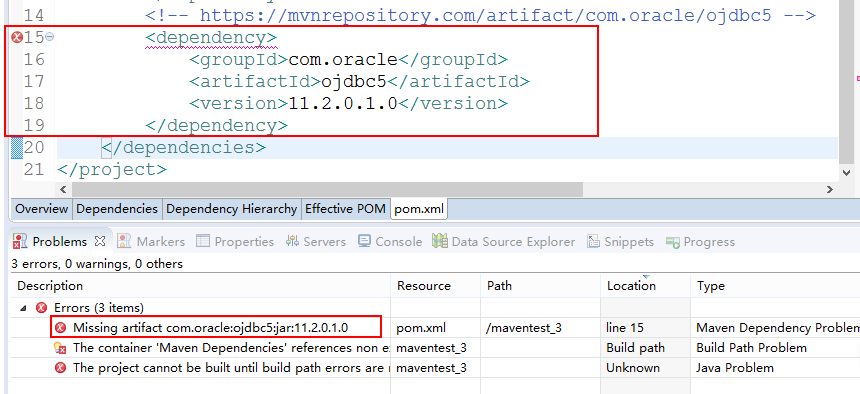The height and width of the screenshot is (394, 860).
Task: Select the 'project cannot be built' error row
Action: tap(231, 368)
